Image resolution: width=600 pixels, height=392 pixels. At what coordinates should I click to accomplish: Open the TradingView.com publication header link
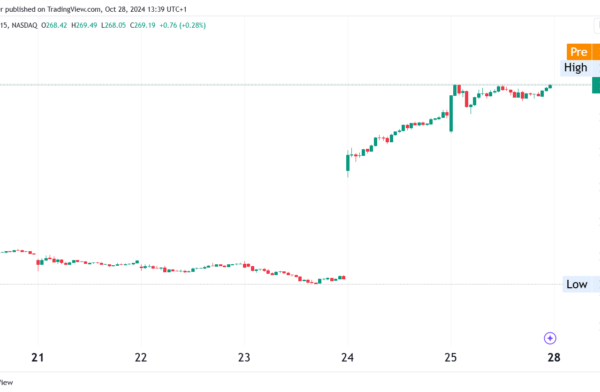73,9
